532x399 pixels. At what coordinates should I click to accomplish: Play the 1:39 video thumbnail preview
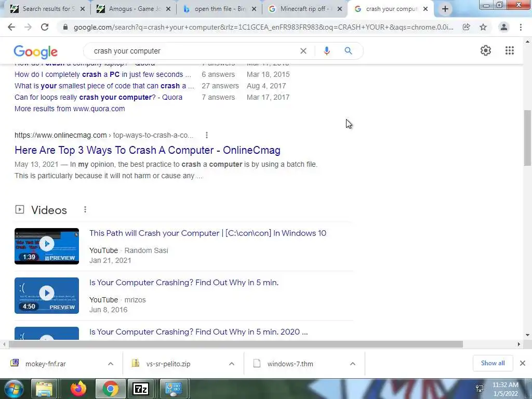pos(47,246)
